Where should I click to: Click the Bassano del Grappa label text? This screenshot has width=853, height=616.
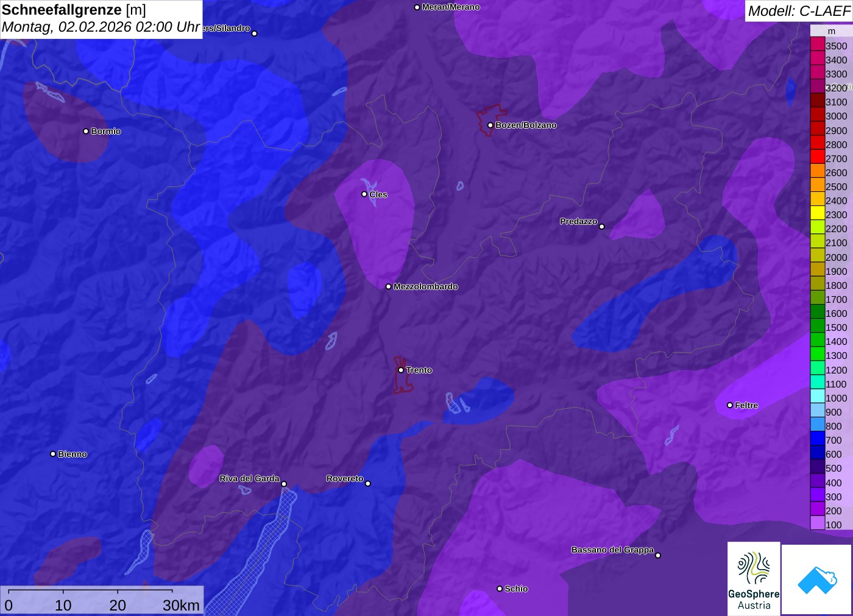[x=612, y=550]
